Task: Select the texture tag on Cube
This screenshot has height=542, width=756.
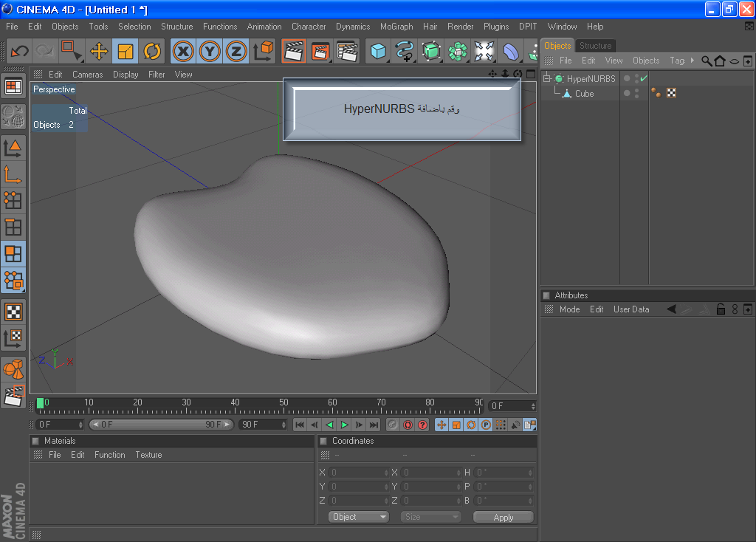Action: pos(671,93)
